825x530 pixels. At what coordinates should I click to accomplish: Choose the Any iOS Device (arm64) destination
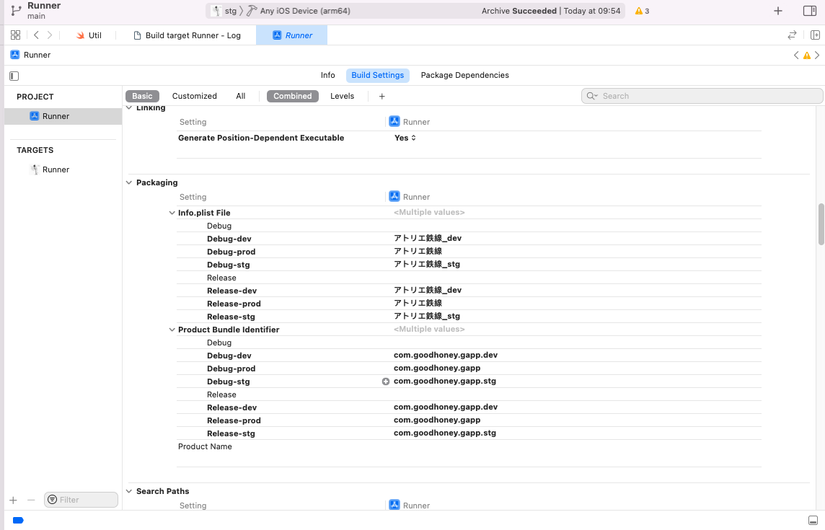coord(305,11)
